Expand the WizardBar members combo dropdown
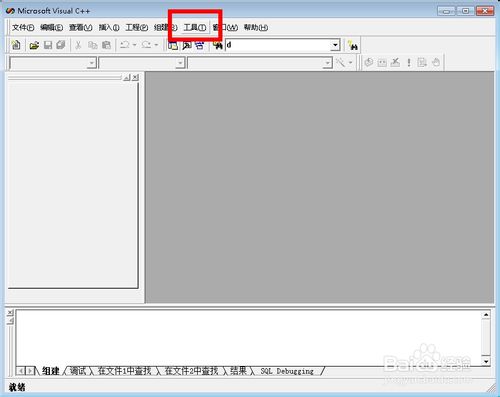Image resolution: width=500 pixels, height=397 pixels. (x=328, y=63)
